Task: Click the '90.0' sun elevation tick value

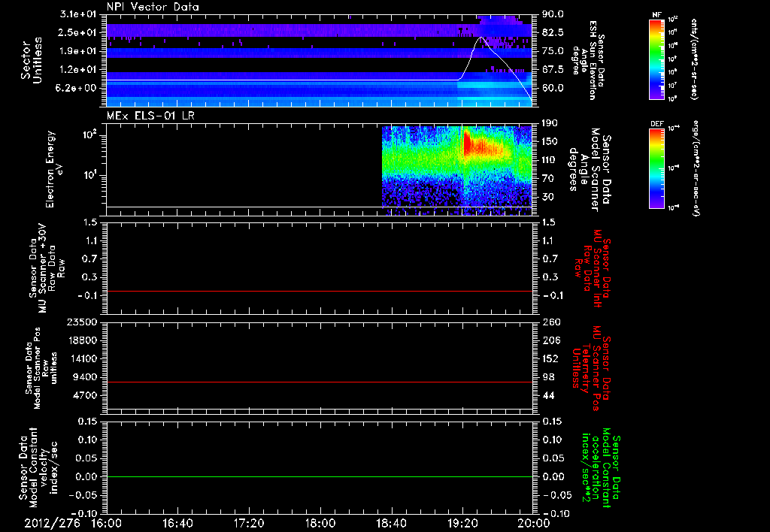Action: [x=553, y=14]
